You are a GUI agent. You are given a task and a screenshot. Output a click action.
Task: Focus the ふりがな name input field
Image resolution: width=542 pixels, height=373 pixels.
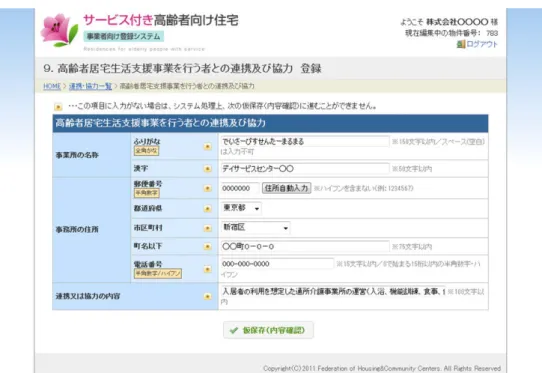(x=305, y=141)
